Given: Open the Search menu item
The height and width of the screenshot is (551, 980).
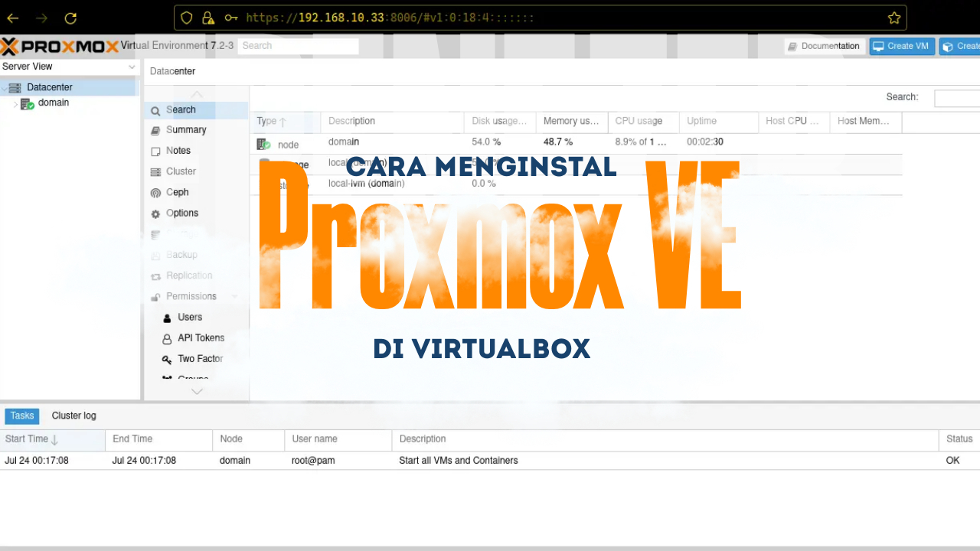Looking at the screenshot, I should (x=196, y=110).
